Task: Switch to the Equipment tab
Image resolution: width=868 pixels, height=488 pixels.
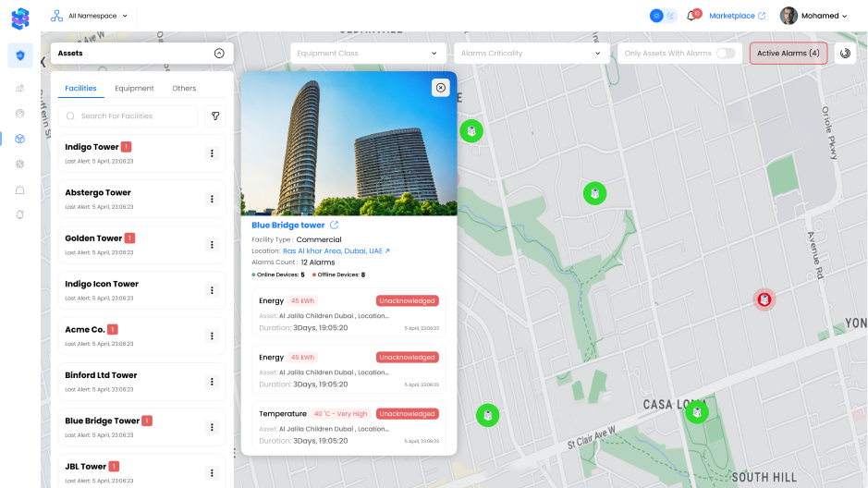Action: pos(134,89)
